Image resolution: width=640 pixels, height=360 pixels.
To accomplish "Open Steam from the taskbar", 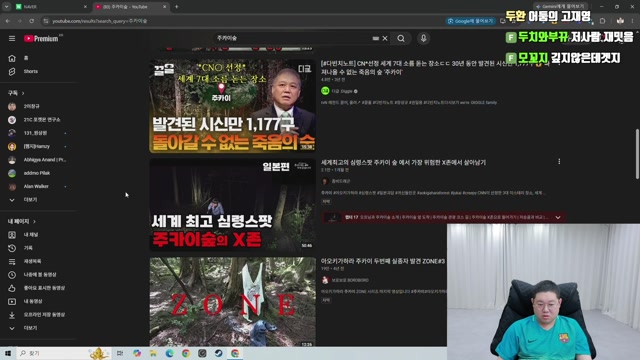I will tap(219, 353).
